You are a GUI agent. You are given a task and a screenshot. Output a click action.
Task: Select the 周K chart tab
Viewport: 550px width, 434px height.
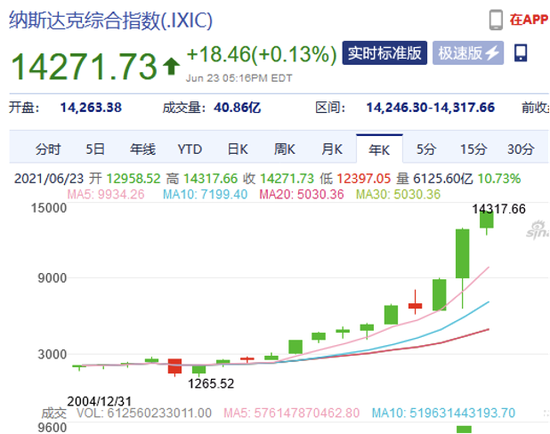tap(284, 149)
